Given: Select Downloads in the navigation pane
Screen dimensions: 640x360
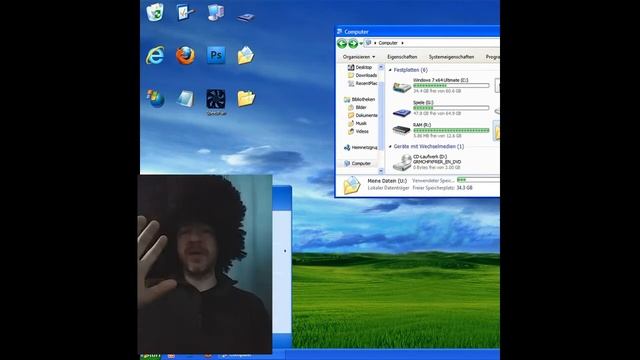Looking at the screenshot, I should [x=362, y=76].
